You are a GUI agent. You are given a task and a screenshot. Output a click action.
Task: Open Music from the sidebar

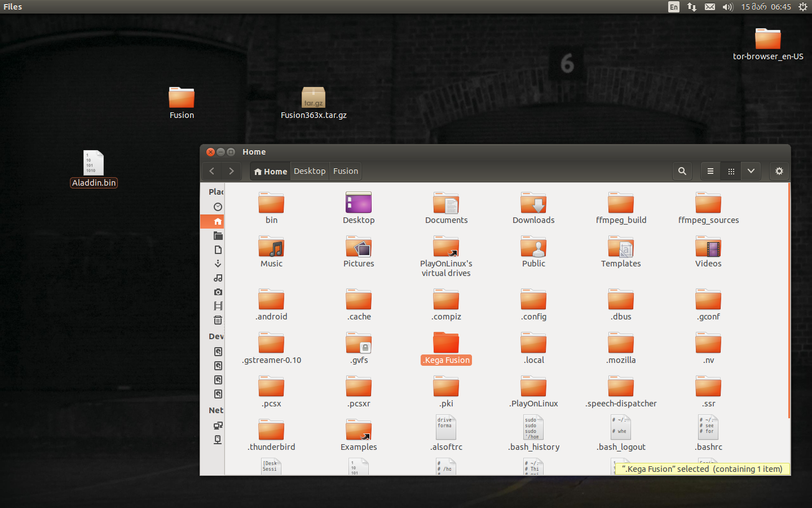(x=218, y=278)
